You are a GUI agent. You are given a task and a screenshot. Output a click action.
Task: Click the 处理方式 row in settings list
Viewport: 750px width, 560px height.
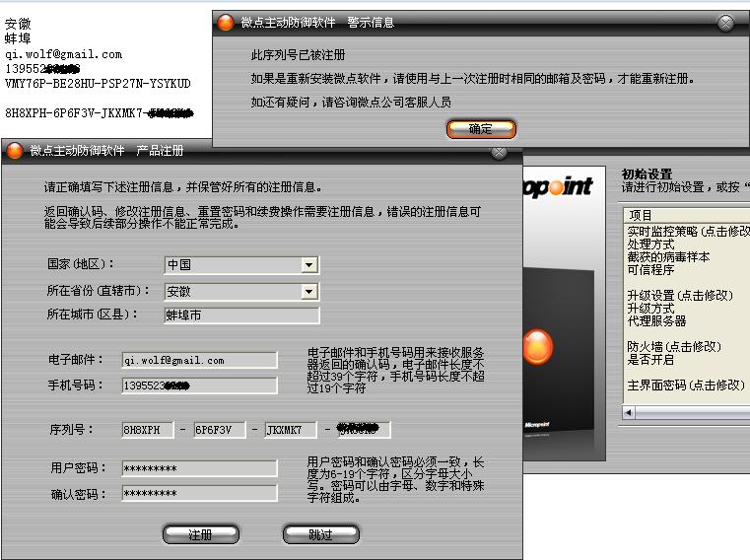(651, 245)
